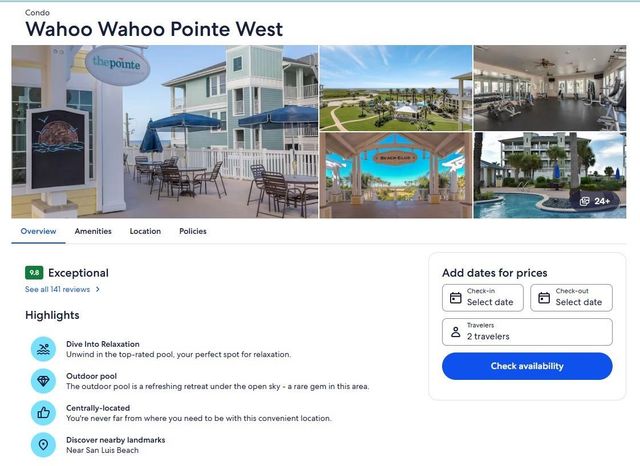
Task: Open the fitness center gym photo
Action: click(549, 88)
